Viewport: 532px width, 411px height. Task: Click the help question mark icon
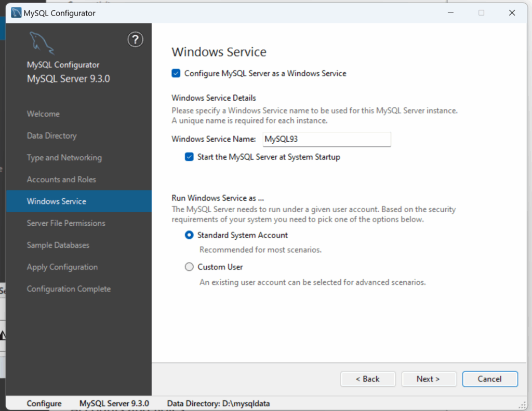135,39
